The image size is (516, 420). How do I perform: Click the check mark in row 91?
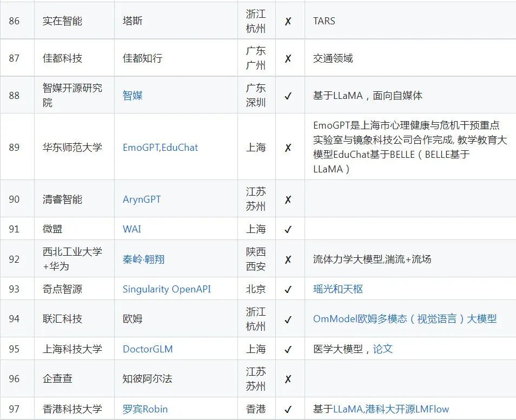(288, 229)
